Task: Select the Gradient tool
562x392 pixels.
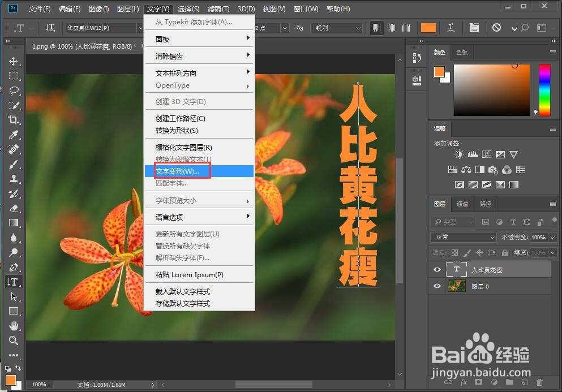Action: pos(14,223)
